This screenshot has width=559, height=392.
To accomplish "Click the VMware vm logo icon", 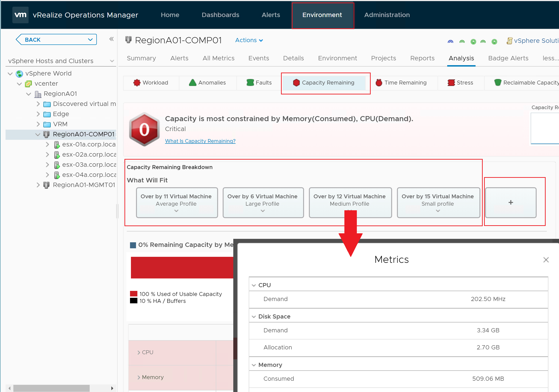I will coord(21,15).
